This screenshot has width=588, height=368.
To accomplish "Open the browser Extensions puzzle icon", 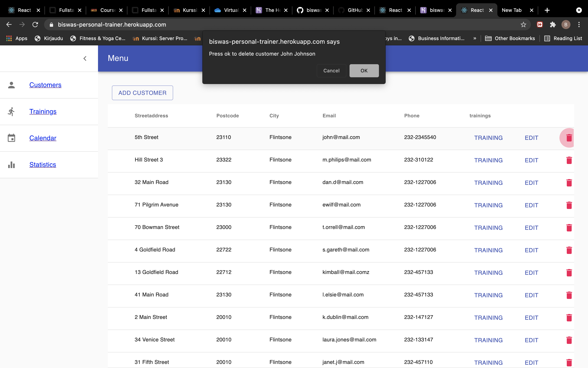I will pyautogui.click(x=553, y=25).
